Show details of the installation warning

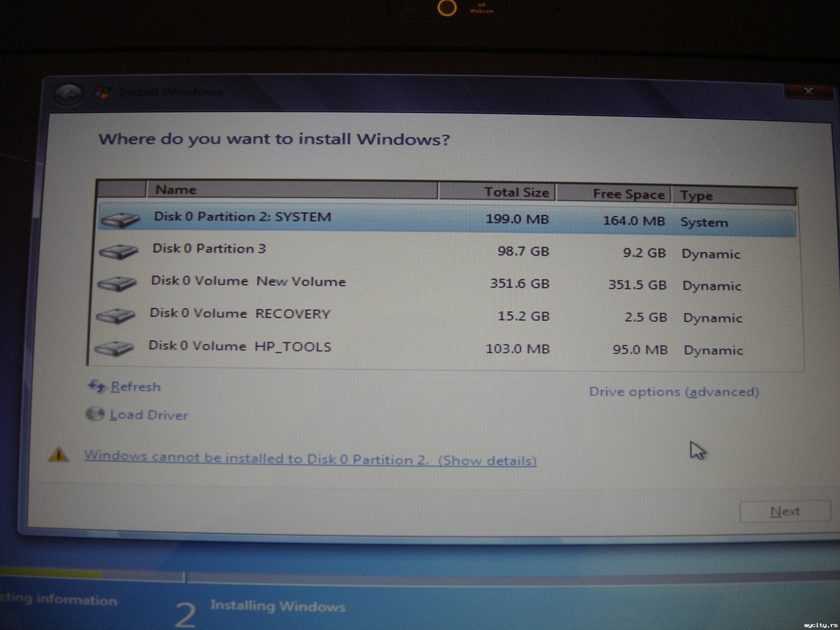click(x=487, y=461)
